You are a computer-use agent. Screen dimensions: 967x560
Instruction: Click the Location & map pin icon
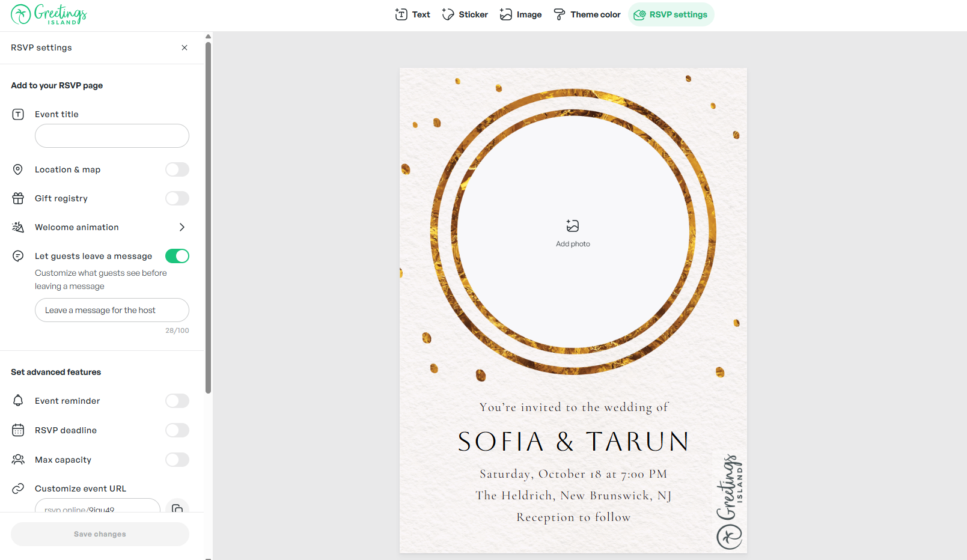18,169
